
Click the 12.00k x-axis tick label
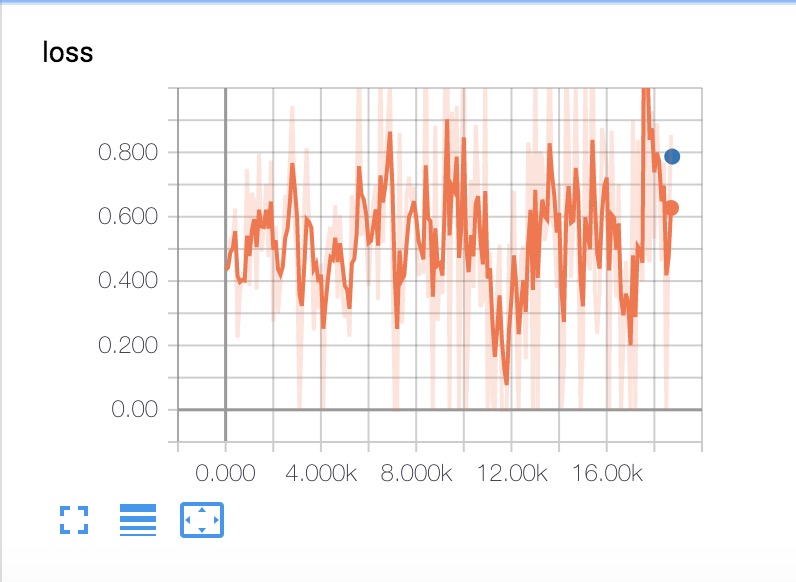(511, 472)
